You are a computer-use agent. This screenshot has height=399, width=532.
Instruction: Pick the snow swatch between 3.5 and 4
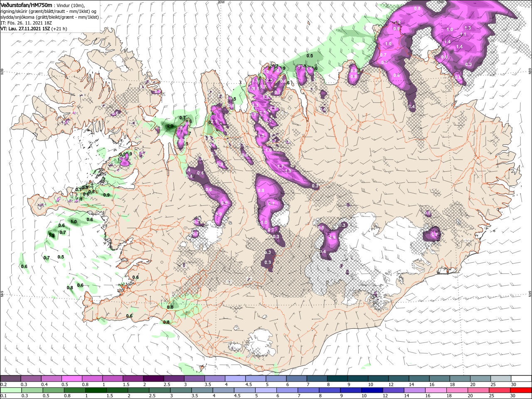[215, 378]
